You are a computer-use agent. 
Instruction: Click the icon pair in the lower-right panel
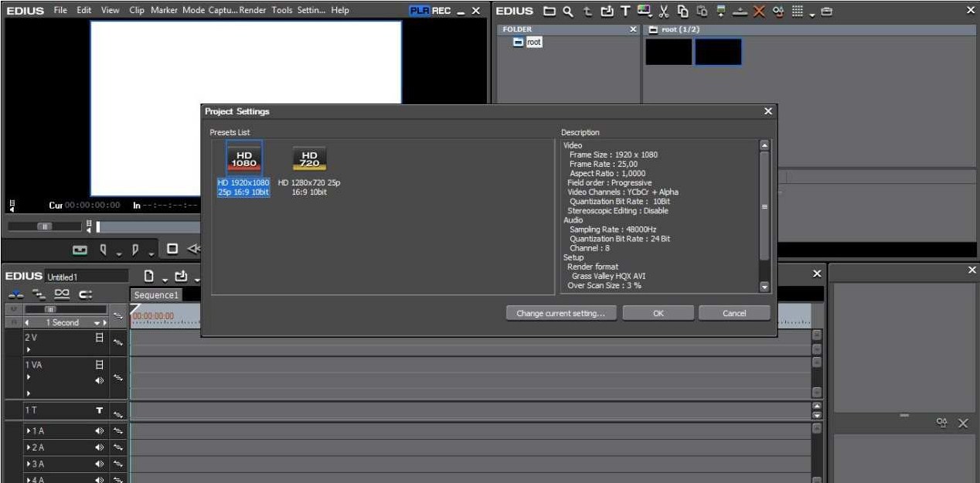(x=941, y=423)
